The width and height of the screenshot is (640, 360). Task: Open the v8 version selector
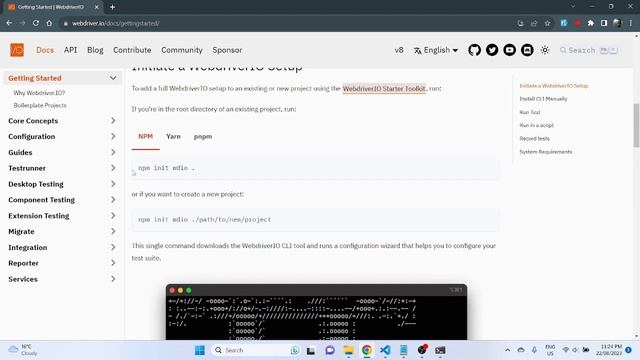click(x=399, y=50)
